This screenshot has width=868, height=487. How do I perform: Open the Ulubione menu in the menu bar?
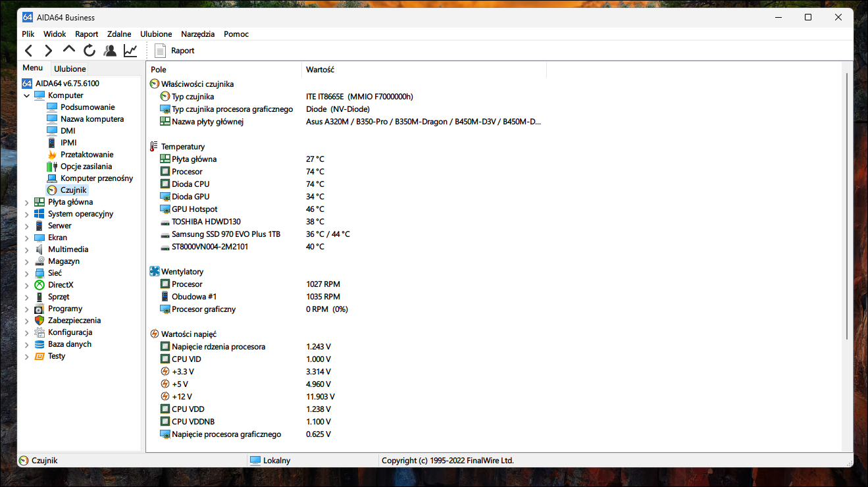point(157,34)
